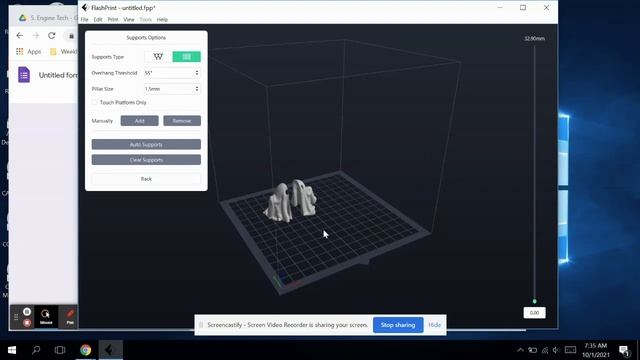Click the clock showing 7:35 AM

[596, 350]
